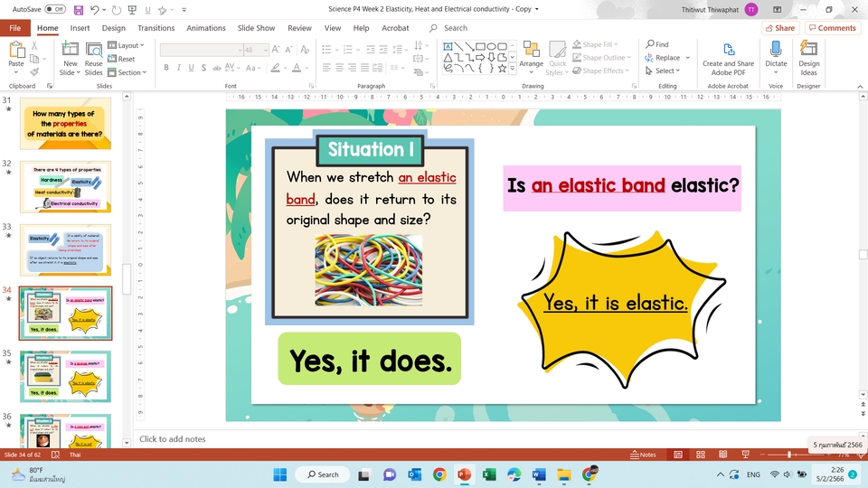Switch to Normal view icon
868x488 pixels.
click(677, 455)
